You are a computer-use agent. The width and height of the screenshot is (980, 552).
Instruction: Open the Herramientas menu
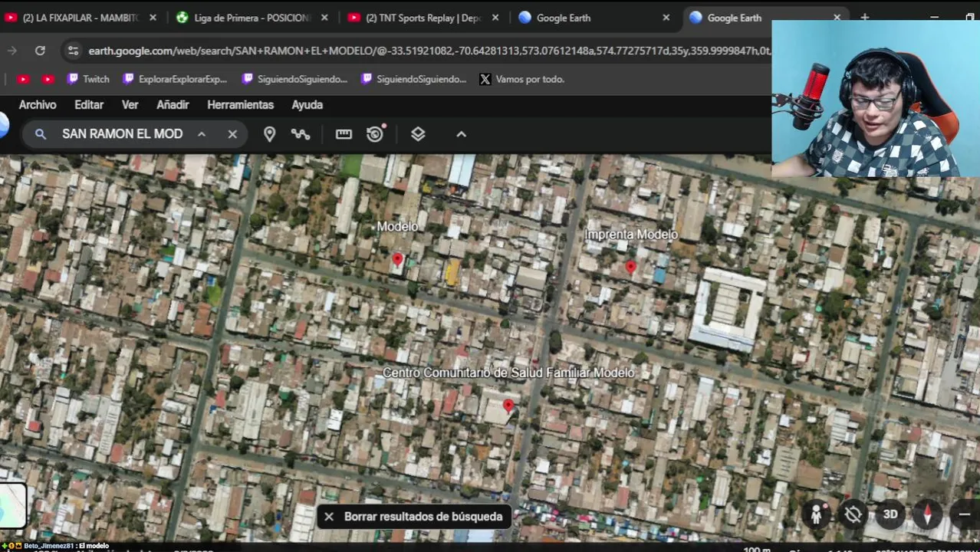pos(240,104)
